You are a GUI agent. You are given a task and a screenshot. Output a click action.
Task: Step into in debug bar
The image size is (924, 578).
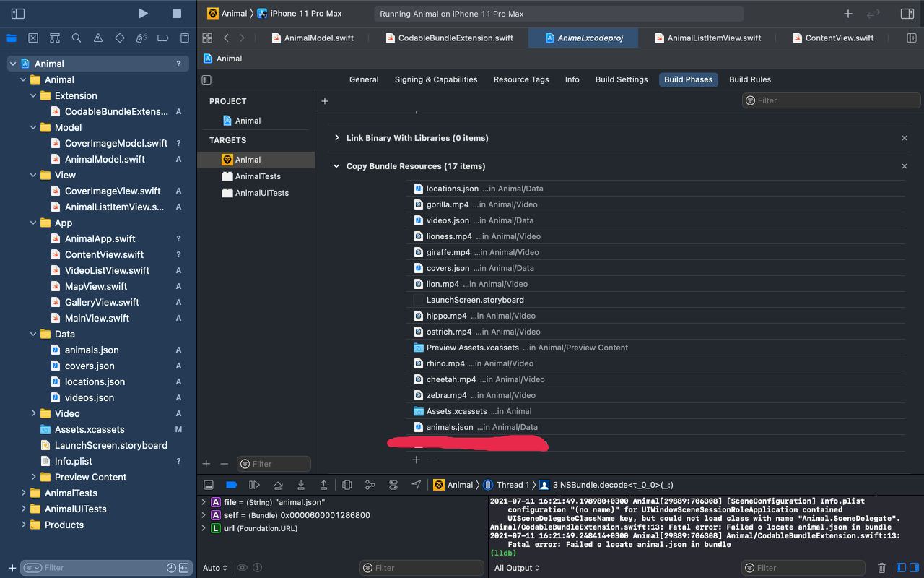pyautogui.click(x=300, y=485)
